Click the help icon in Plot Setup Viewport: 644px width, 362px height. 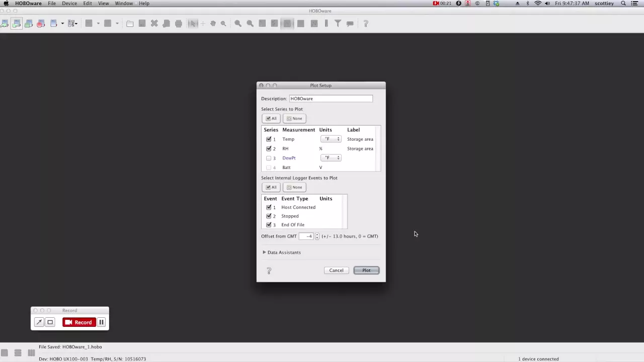tap(269, 271)
